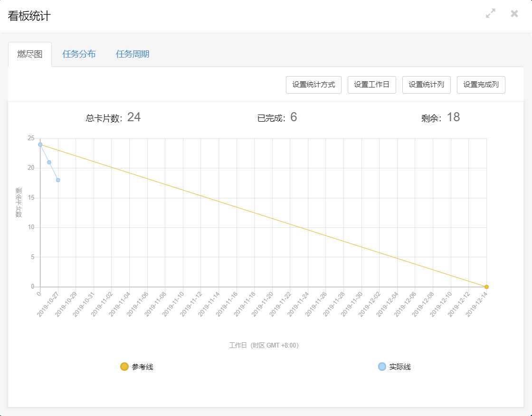532x416 pixels.
Task: Click the 参考线 legend label
Action: [x=142, y=367]
